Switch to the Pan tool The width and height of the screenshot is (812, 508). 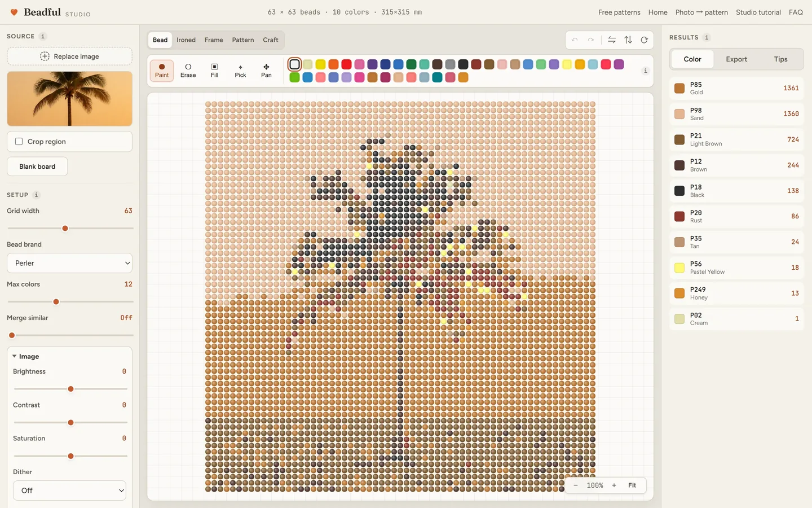266,71
